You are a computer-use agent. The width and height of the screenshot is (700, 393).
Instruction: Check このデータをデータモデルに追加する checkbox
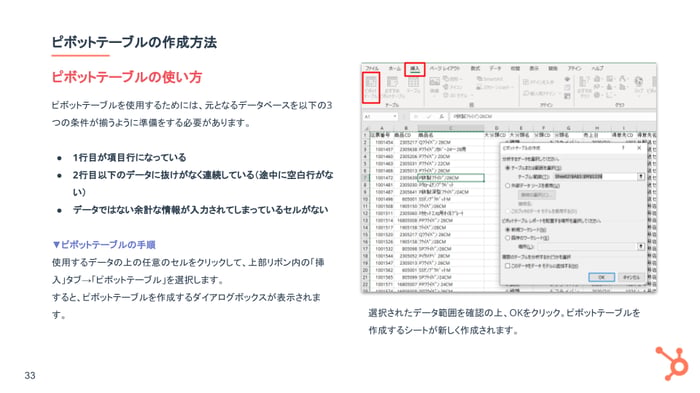(x=508, y=266)
